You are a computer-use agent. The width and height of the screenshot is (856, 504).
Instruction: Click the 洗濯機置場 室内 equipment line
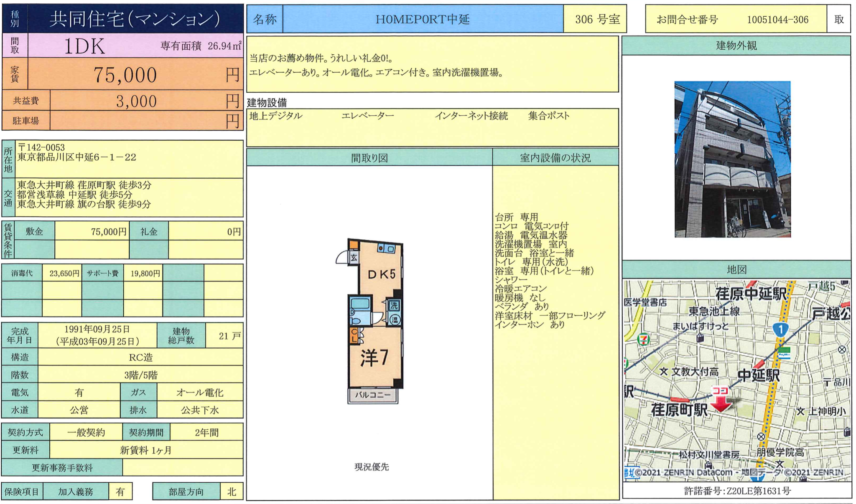tap(531, 244)
